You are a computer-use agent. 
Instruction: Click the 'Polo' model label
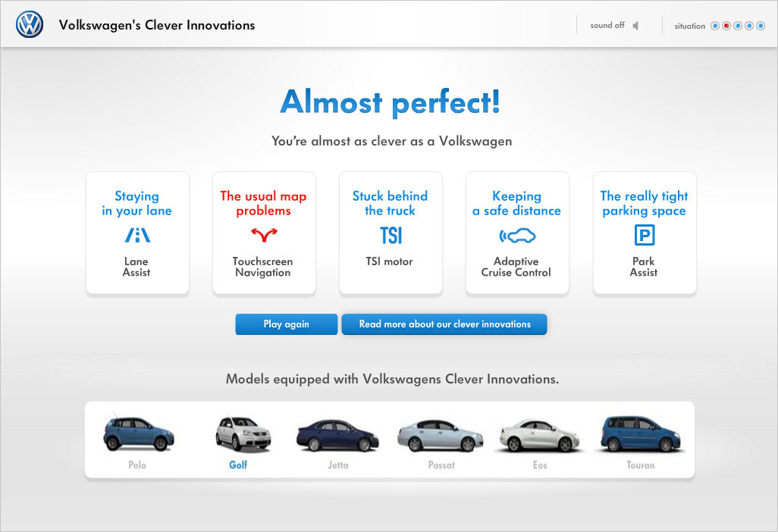click(x=137, y=465)
